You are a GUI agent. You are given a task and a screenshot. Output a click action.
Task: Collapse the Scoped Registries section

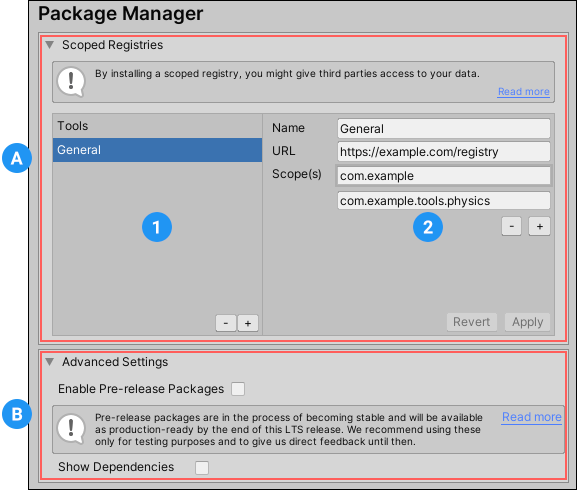pyautogui.click(x=49, y=45)
